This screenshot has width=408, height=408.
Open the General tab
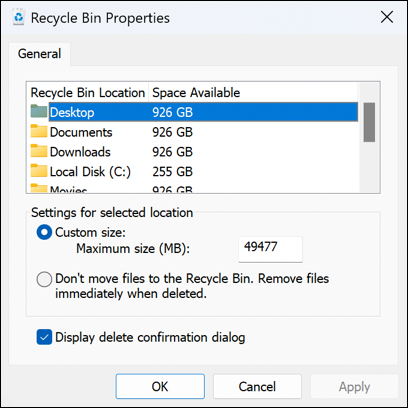(x=39, y=54)
